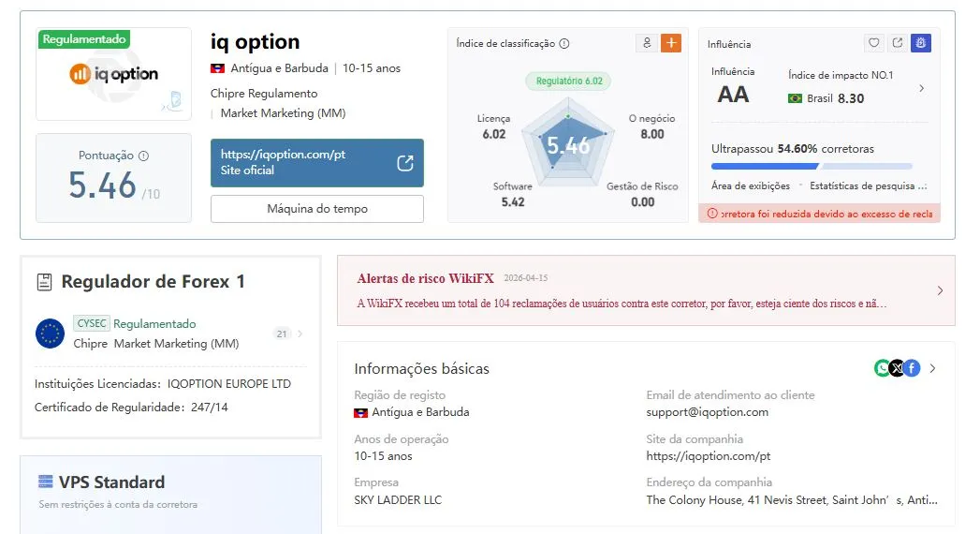
Task: Click the 2026-04-15 alert date
Action: 526,278
